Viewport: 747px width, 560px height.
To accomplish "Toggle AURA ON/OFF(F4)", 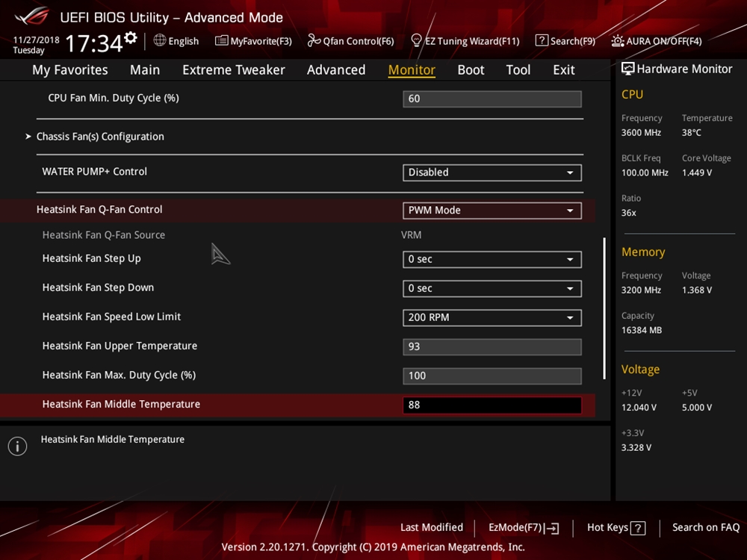I will 657,41.
